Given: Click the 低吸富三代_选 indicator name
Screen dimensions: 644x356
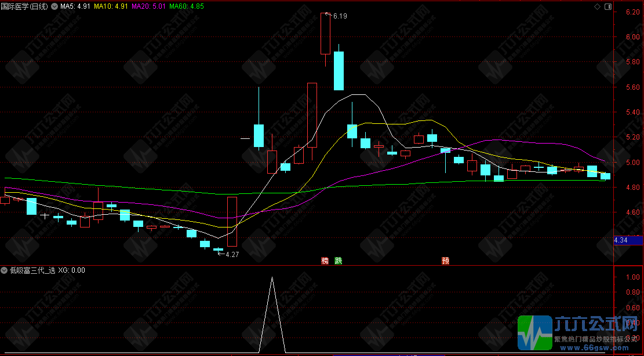Looking at the screenshot, I should pos(32,270).
